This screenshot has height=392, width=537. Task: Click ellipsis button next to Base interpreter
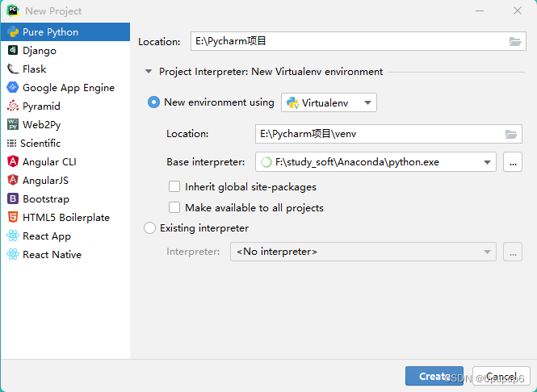513,162
